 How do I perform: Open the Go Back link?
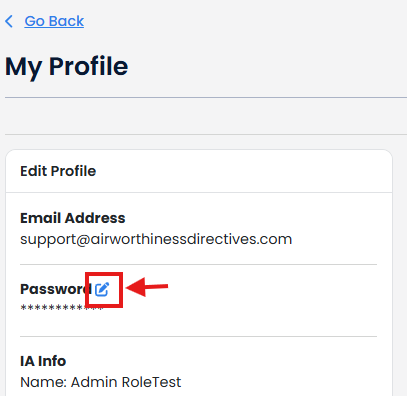point(54,21)
